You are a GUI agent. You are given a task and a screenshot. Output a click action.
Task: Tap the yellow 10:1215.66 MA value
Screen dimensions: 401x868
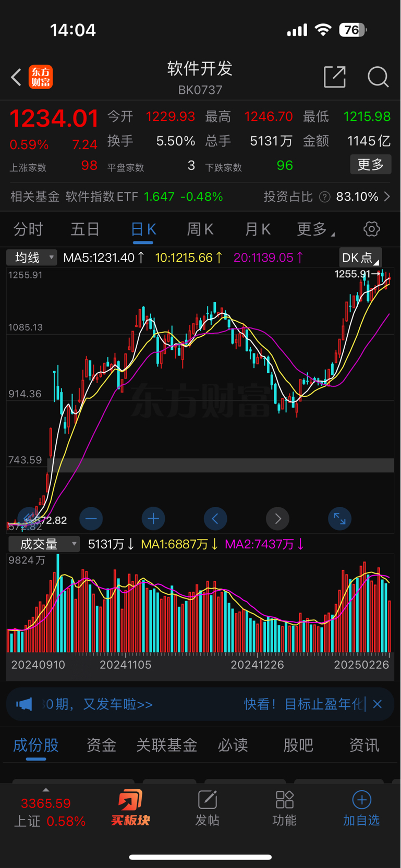tap(189, 258)
